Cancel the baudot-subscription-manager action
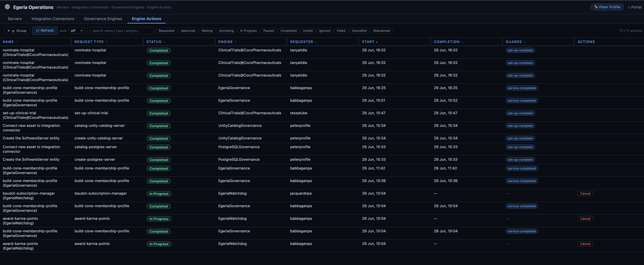644x265 pixels. pos(585,193)
